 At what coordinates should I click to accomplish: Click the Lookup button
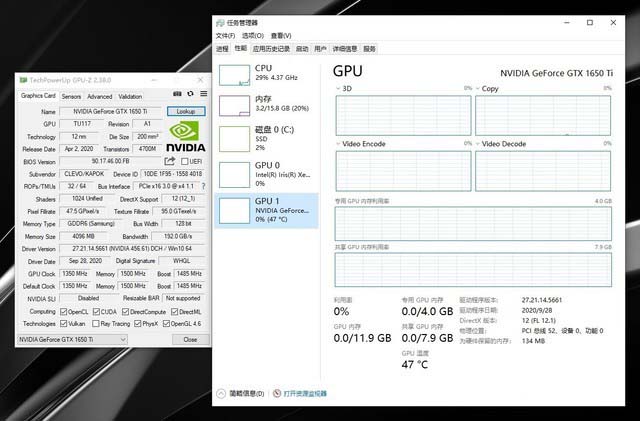[185, 111]
